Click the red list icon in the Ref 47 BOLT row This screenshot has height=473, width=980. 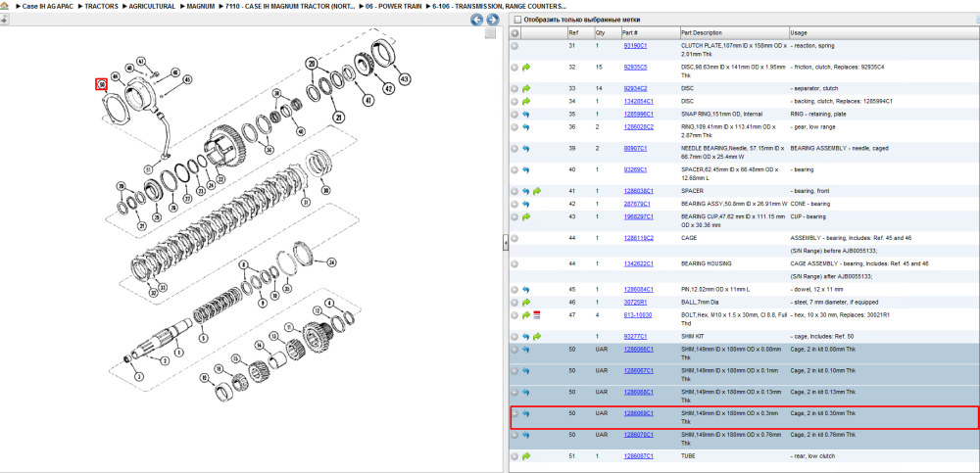(537, 315)
